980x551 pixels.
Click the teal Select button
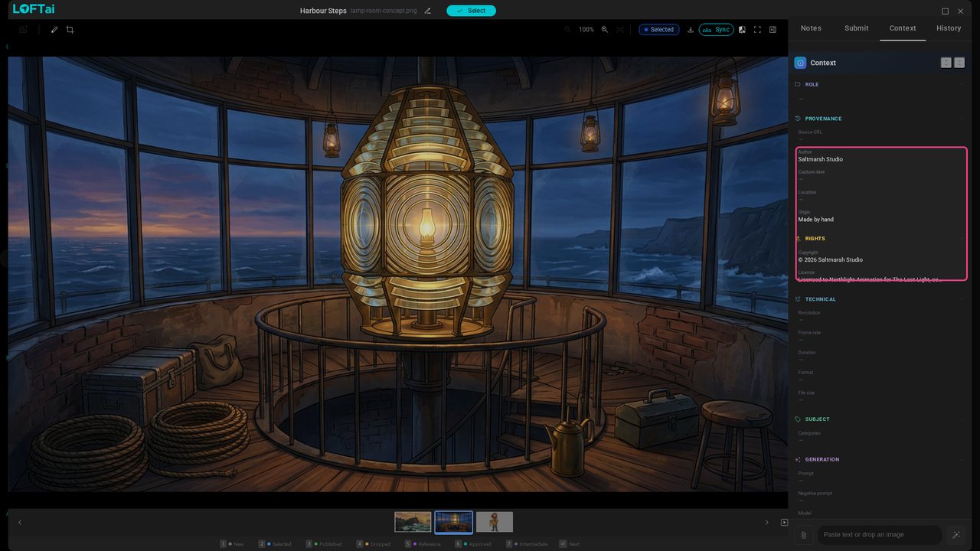coord(472,11)
